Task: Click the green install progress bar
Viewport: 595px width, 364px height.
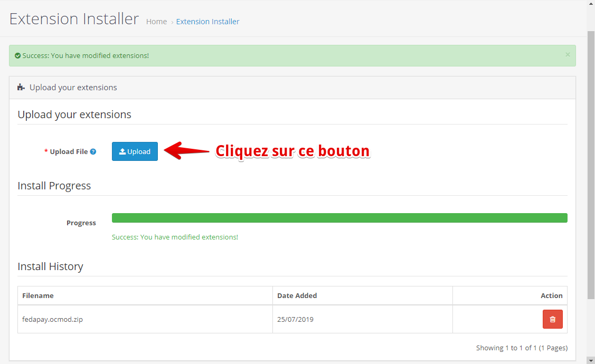Action: [339, 218]
